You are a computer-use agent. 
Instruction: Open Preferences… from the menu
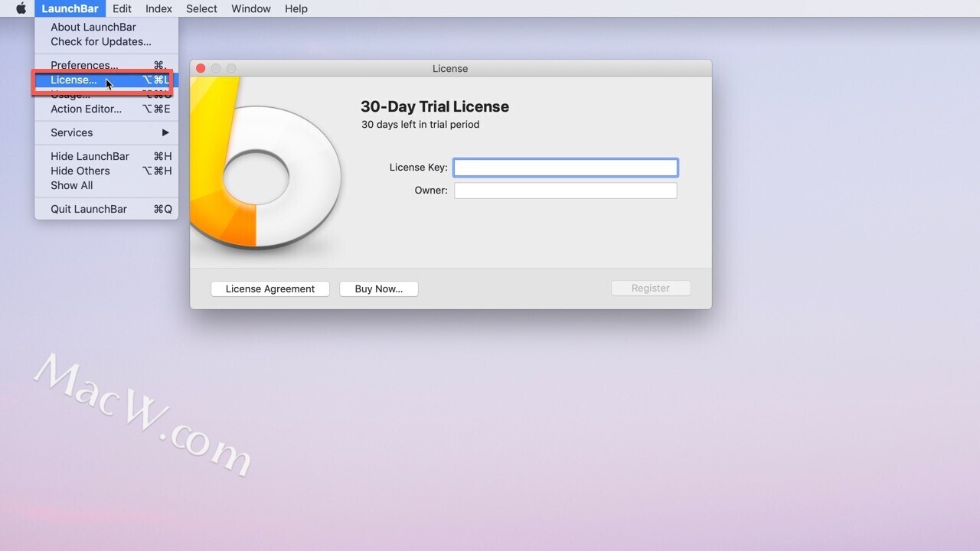pyautogui.click(x=106, y=65)
